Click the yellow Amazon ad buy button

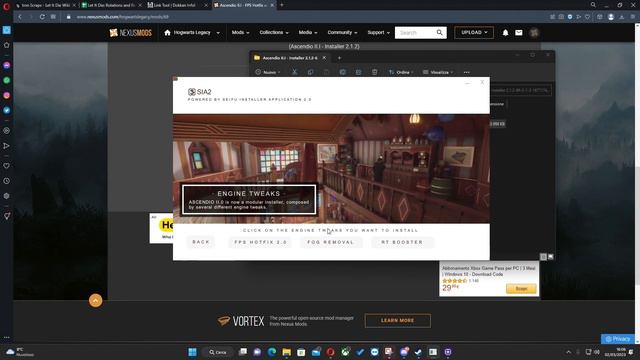tap(521, 289)
